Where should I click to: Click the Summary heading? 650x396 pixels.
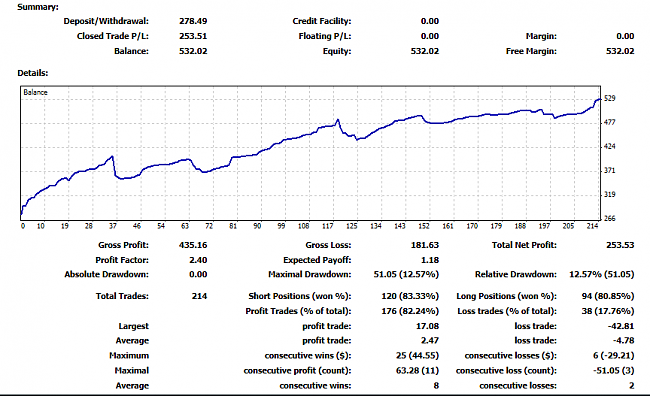point(38,7)
